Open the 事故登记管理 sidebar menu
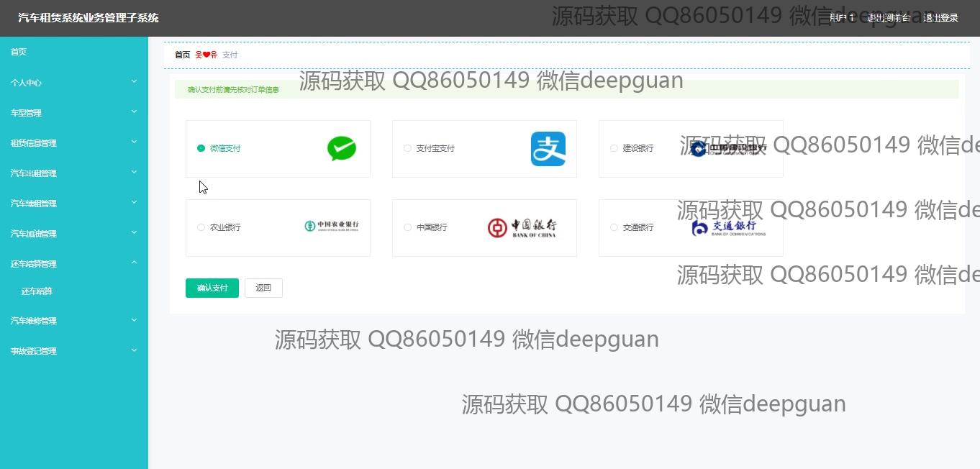 tap(74, 351)
